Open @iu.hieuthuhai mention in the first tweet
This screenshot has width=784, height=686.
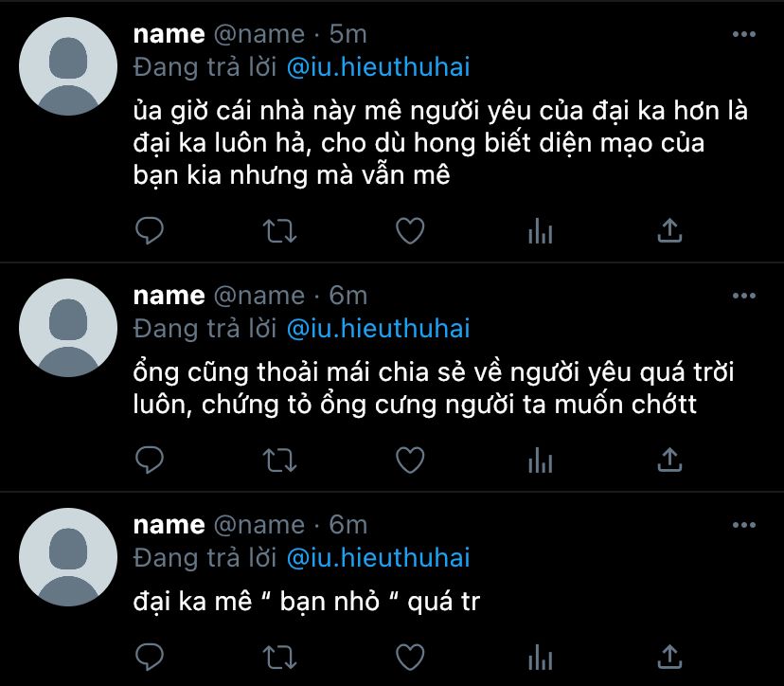379,67
